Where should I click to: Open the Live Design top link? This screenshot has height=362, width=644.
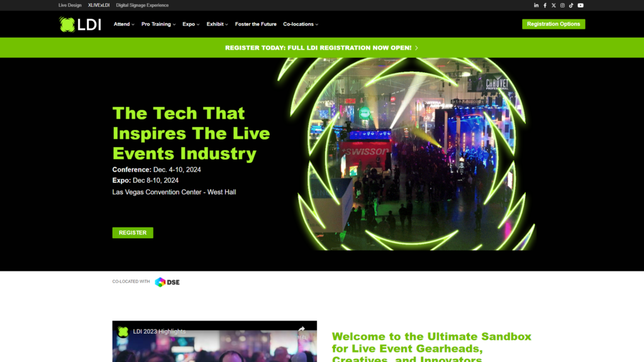click(70, 5)
